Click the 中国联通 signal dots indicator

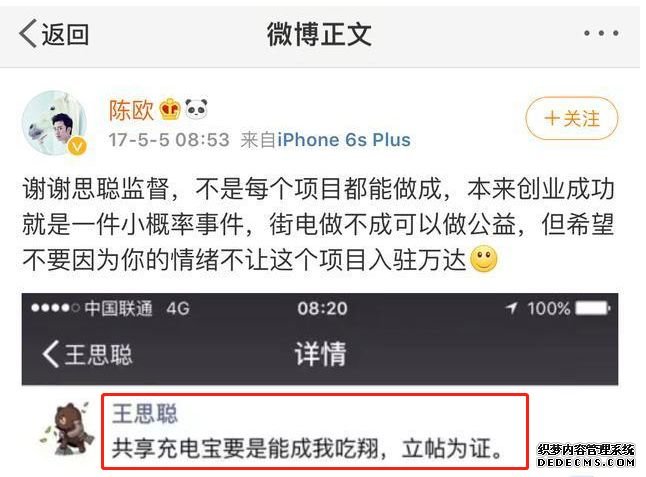coord(55,308)
